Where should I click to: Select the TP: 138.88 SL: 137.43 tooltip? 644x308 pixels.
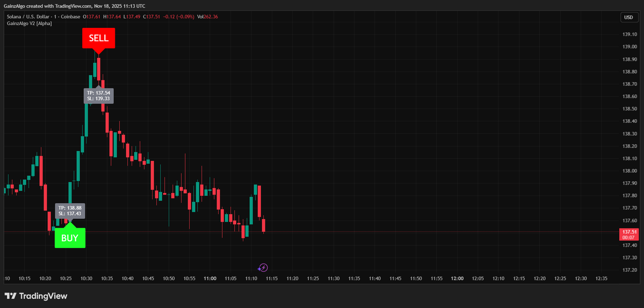click(70, 211)
